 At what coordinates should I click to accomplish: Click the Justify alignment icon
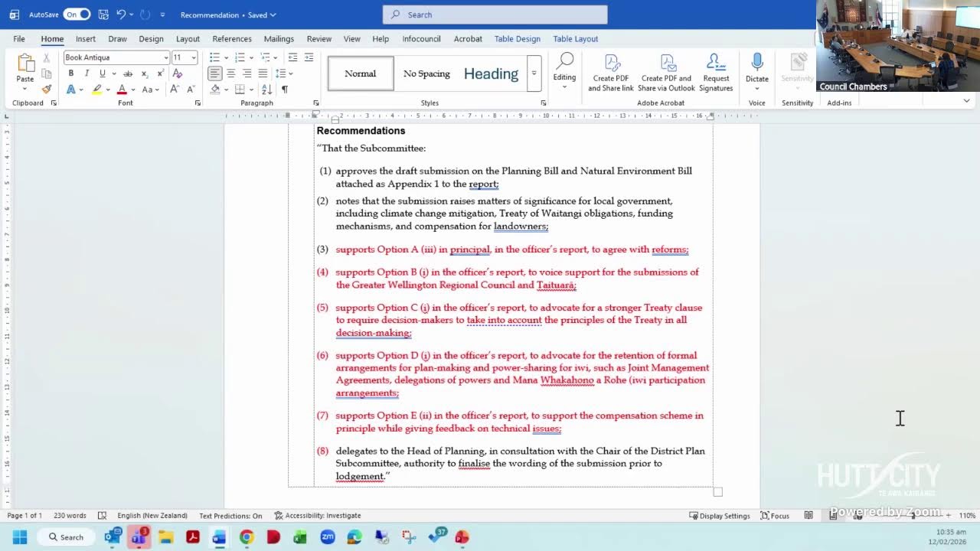click(x=263, y=73)
